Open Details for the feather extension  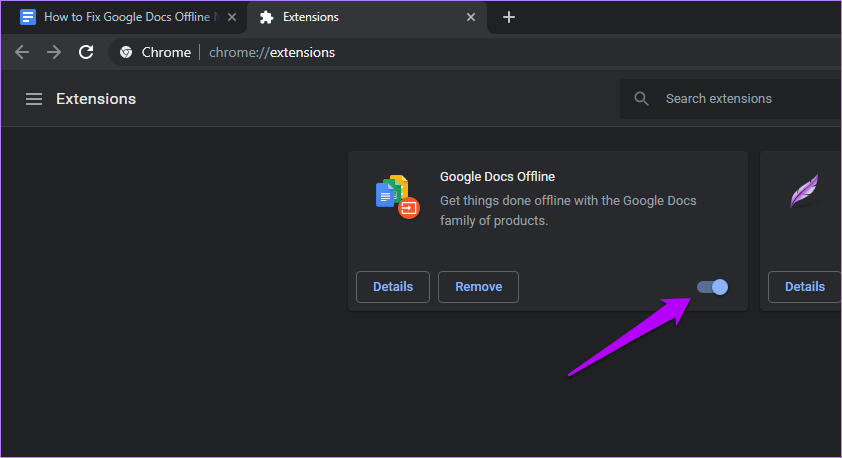point(804,287)
